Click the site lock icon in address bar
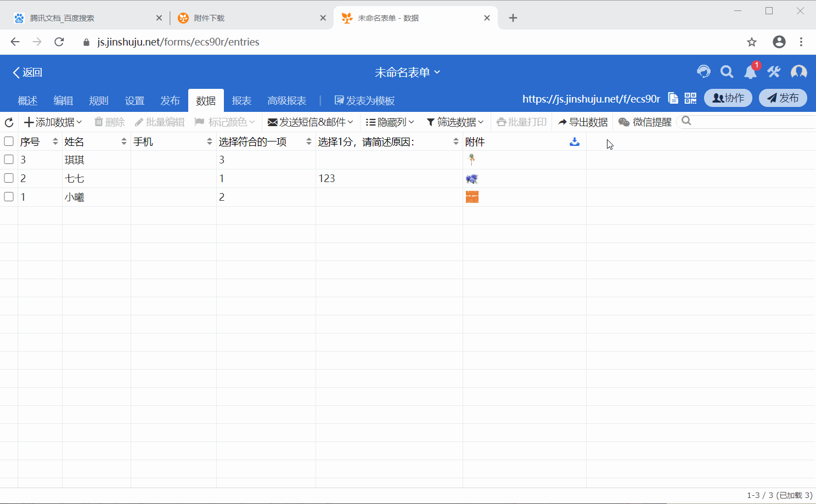The image size is (816, 504). (86, 42)
